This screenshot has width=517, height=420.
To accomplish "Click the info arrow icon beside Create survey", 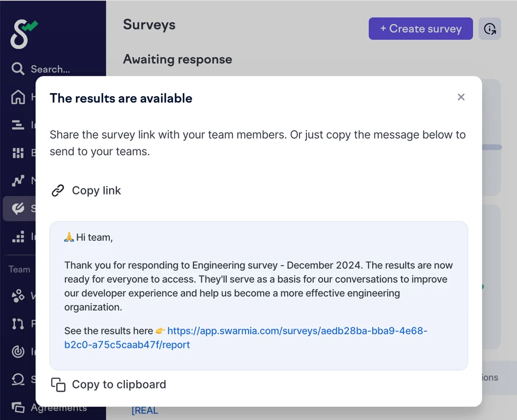I will [x=489, y=29].
